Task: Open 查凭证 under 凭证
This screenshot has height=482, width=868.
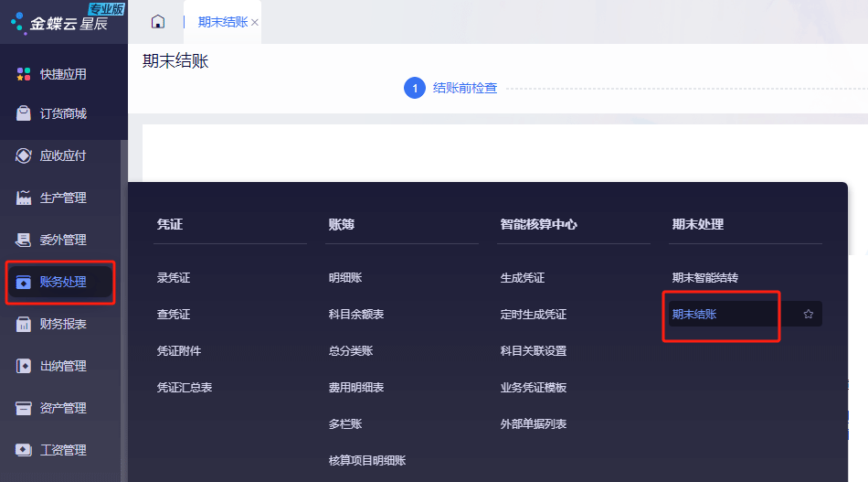Action: click(174, 314)
